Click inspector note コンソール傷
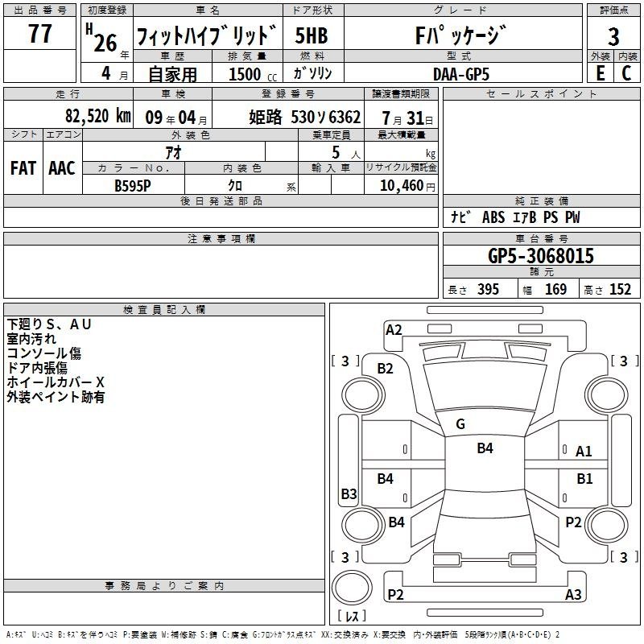The image size is (644, 644). pyautogui.click(x=44, y=353)
